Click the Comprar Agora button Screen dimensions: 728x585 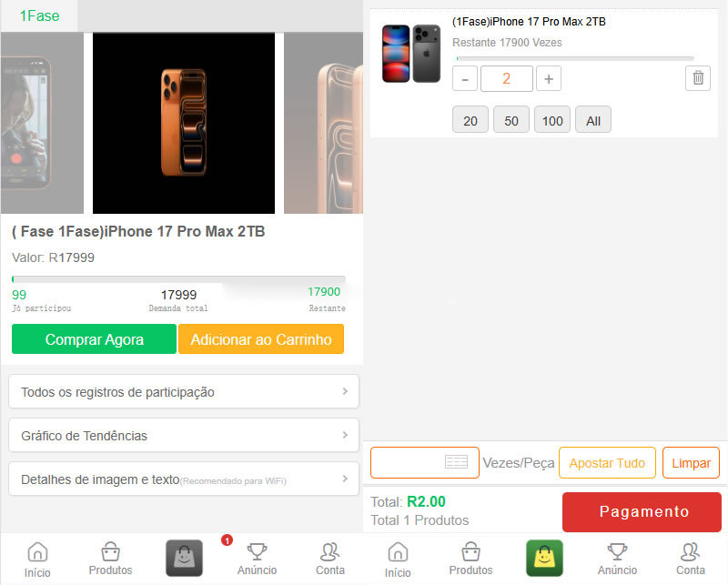pos(95,339)
